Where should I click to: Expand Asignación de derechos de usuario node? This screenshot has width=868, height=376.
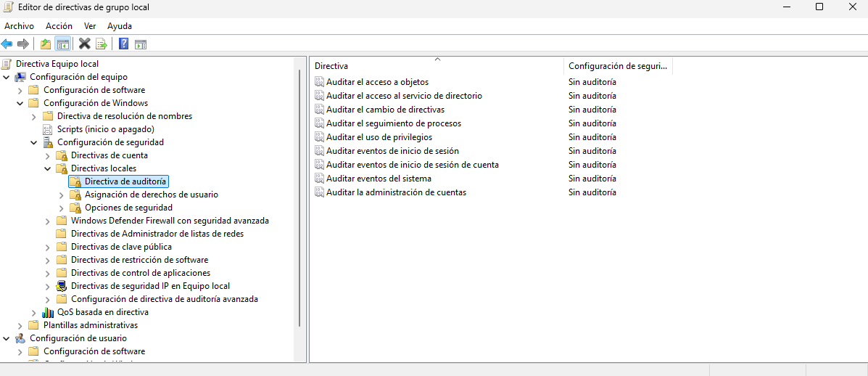62,195
